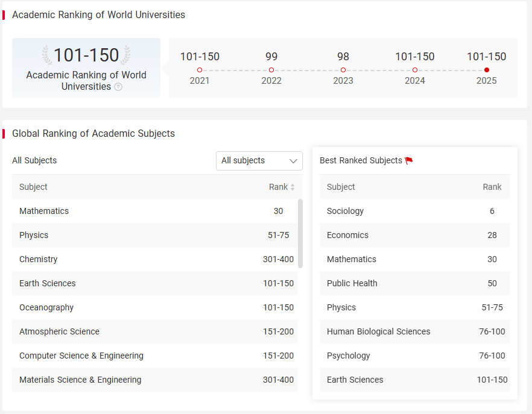Image resolution: width=532 pixels, height=414 pixels.
Task: Click the 99 rank value for 2022
Action: click(271, 56)
